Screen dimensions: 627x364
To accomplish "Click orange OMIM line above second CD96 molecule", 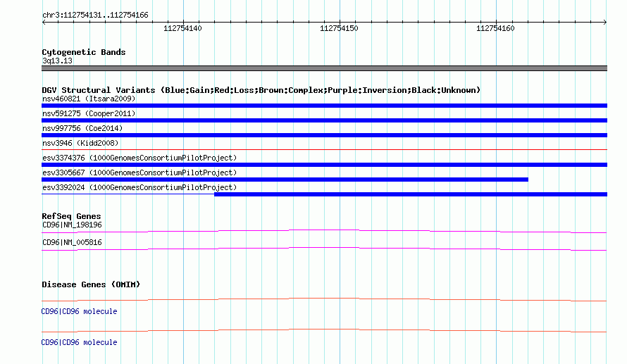I will tap(324, 330).
